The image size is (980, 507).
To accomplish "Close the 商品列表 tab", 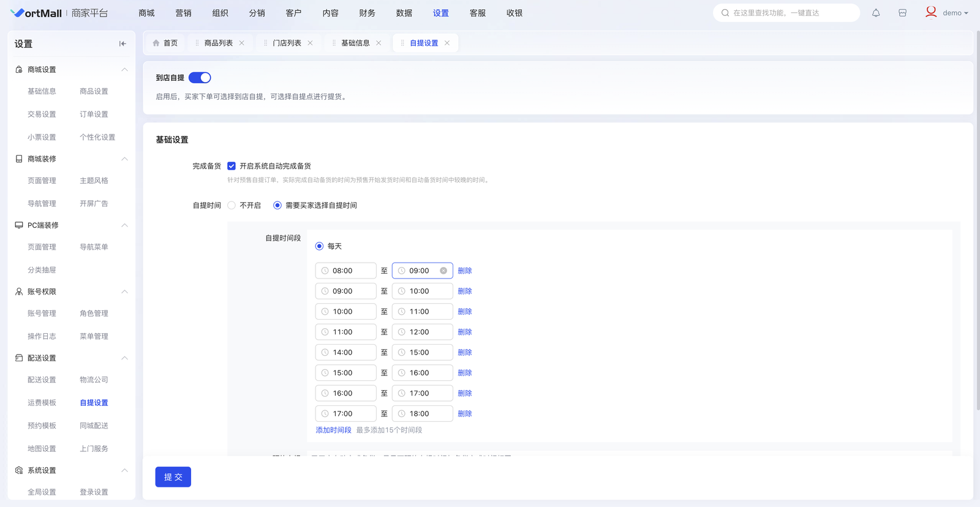I will point(242,43).
